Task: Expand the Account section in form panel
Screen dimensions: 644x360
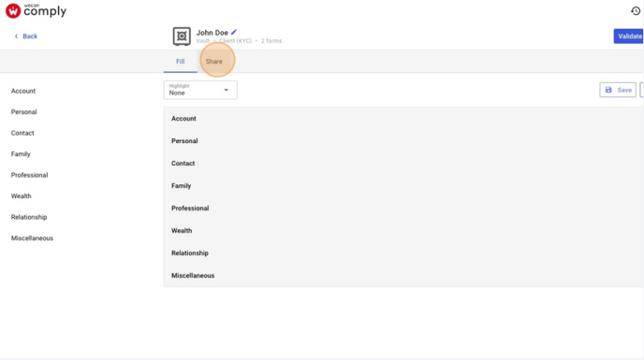Action: (403, 118)
